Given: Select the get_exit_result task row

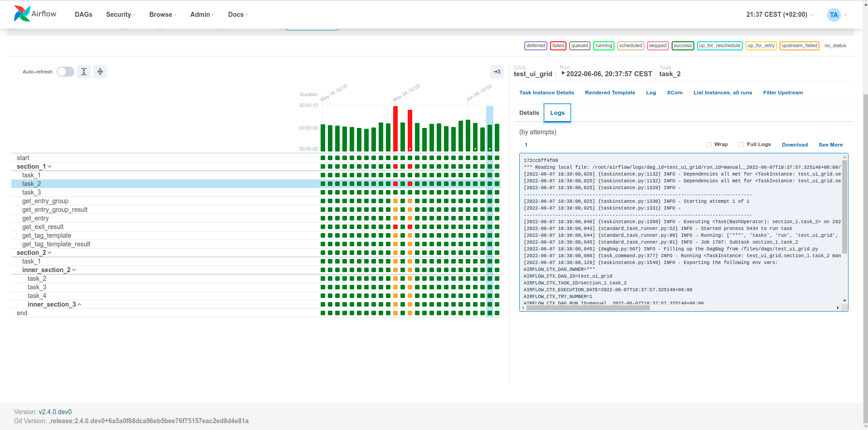Looking at the screenshot, I should [256, 227].
